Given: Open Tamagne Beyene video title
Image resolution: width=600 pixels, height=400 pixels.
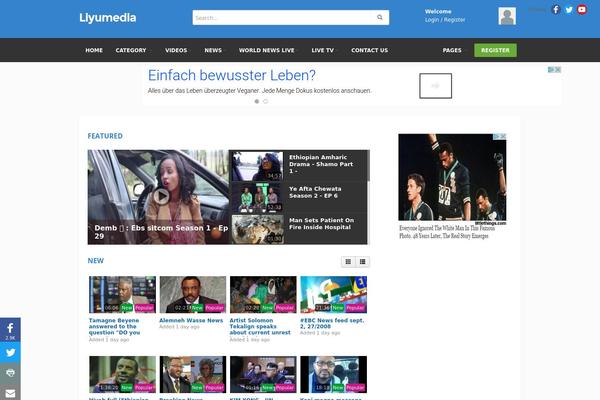Looking at the screenshot, I should click(114, 327).
